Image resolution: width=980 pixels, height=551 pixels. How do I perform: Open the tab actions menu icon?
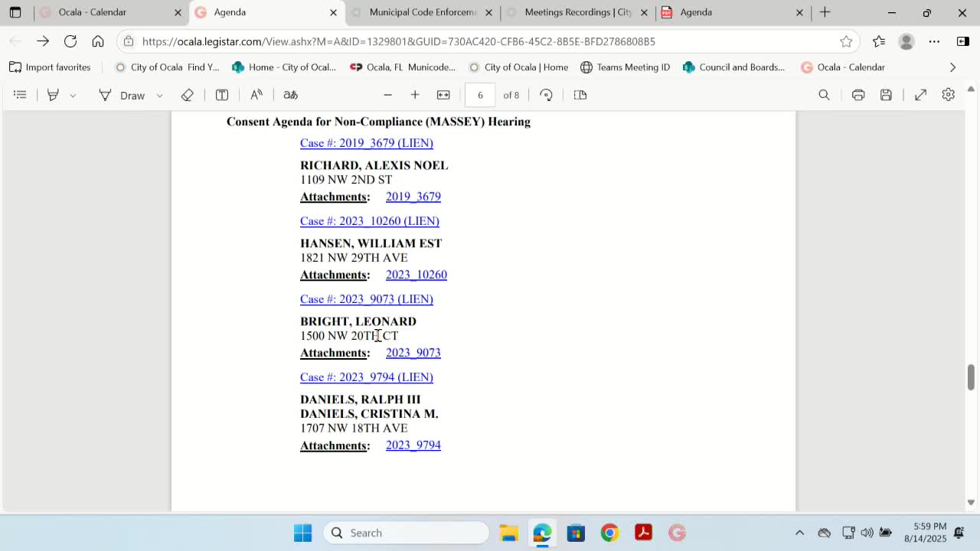pyautogui.click(x=15, y=12)
